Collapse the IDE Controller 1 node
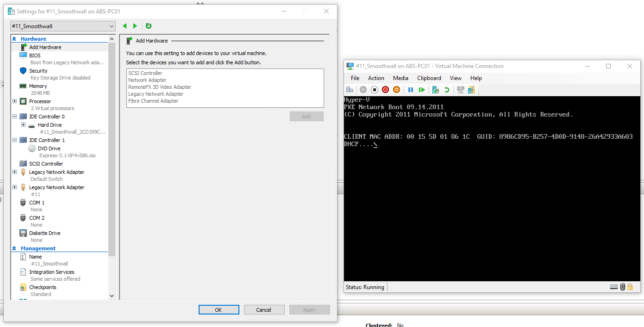644x327 pixels. (x=14, y=140)
